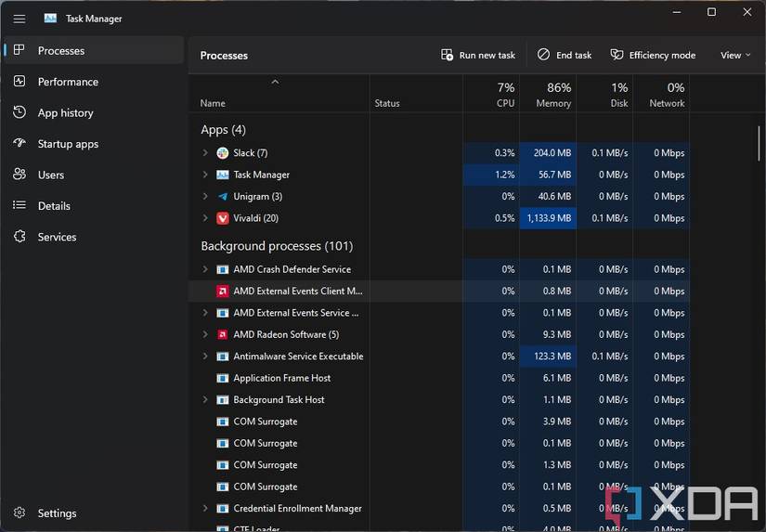Expand the Background Task Host row
Image resolution: width=766 pixels, height=532 pixels.
(204, 399)
